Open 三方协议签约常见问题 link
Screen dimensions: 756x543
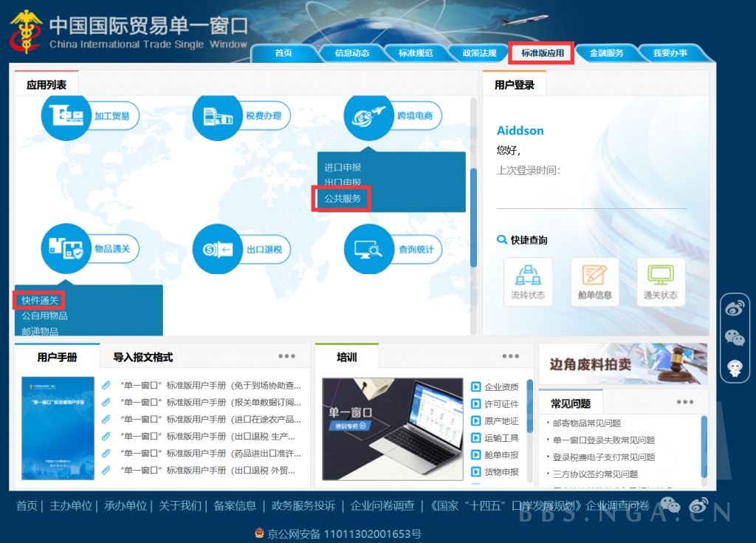pos(595,474)
